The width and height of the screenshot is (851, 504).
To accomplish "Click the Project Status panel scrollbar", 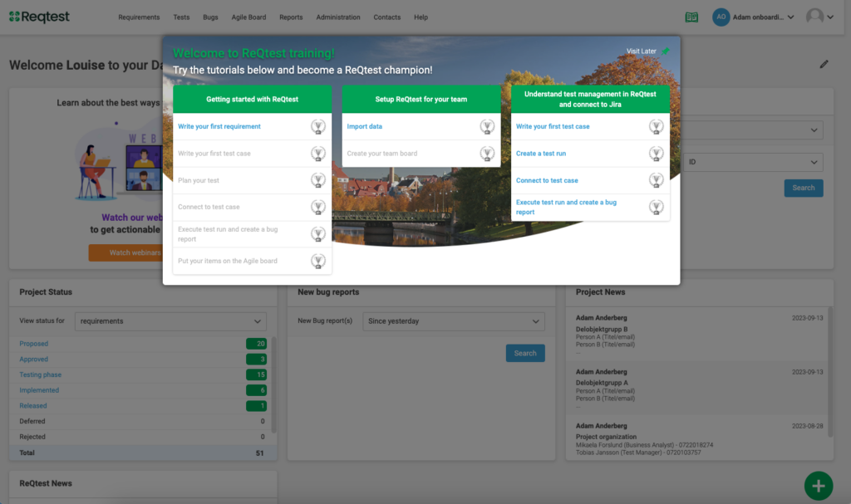I will 273,384.
